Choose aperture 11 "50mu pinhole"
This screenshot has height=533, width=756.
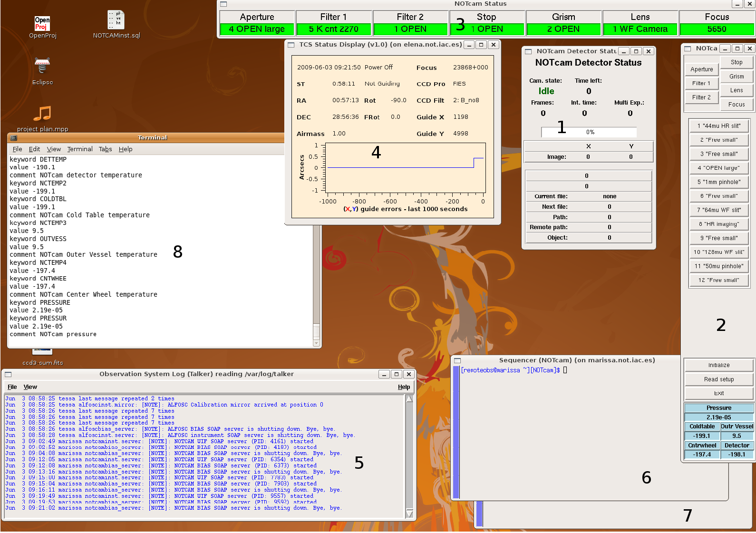pyautogui.click(x=719, y=266)
